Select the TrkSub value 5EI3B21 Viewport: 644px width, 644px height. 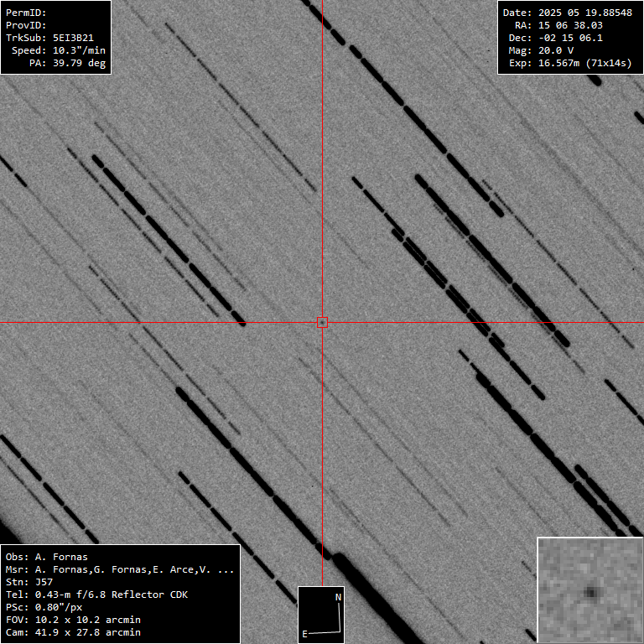(73, 38)
